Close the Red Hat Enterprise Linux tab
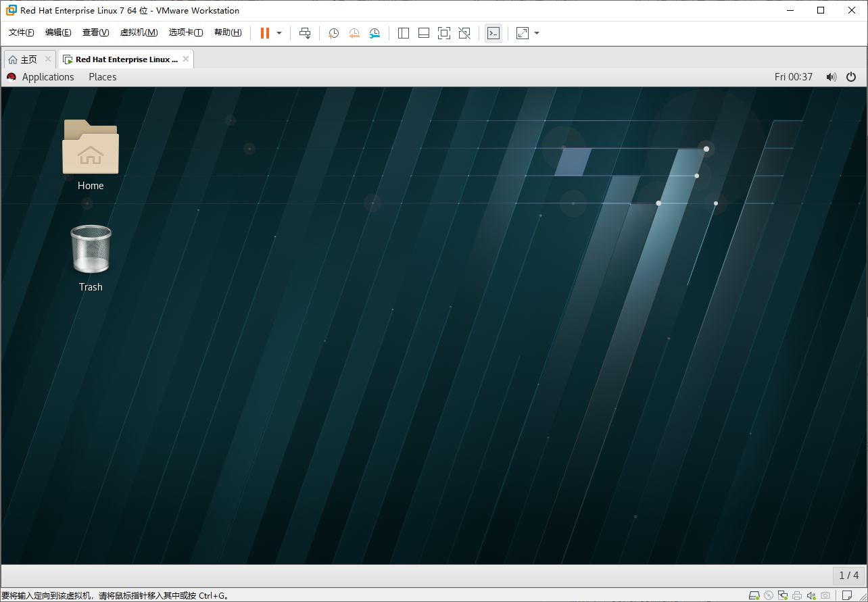The image size is (868, 602). tap(186, 59)
